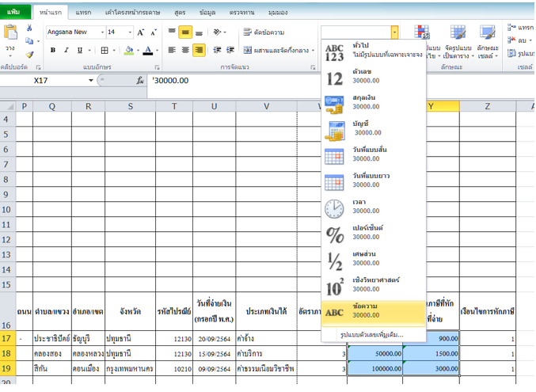Decrease font size with small A icon
This screenshot has height=392, width=536.
[154, 32]
